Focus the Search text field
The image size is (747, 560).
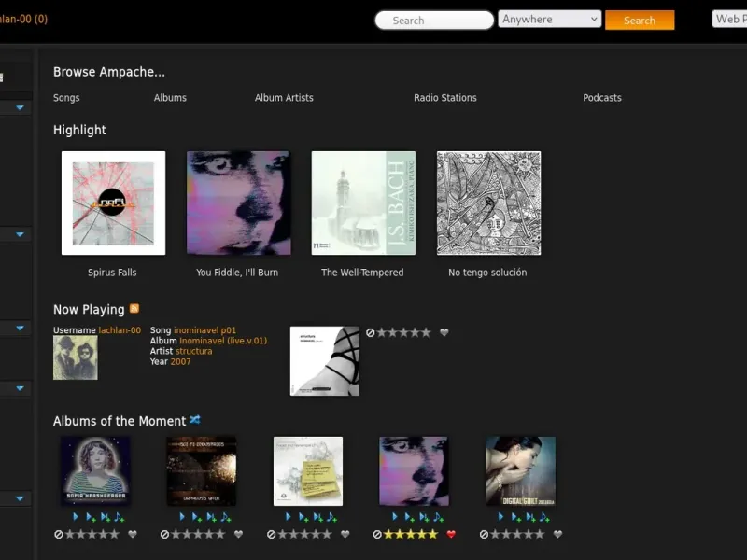point(434,20)
